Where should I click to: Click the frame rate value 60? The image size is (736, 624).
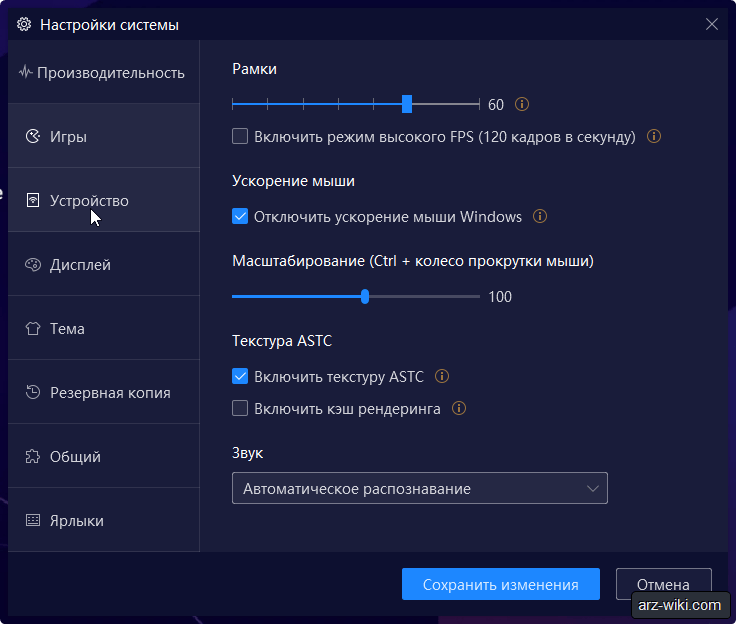click(496, 104)
